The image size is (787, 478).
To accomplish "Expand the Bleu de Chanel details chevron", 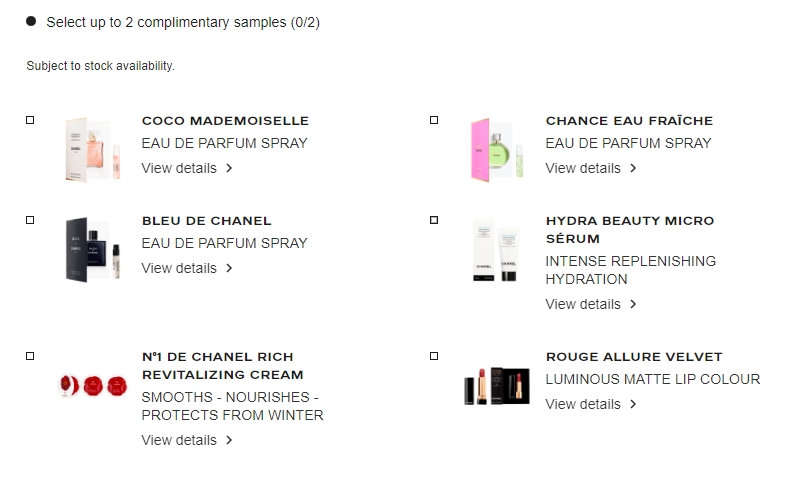I will (x=229, y=268).
